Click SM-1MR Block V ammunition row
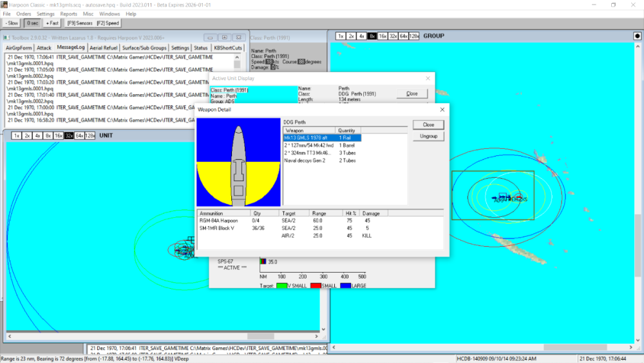Screen dimensions: 644x363 [320, 228]
